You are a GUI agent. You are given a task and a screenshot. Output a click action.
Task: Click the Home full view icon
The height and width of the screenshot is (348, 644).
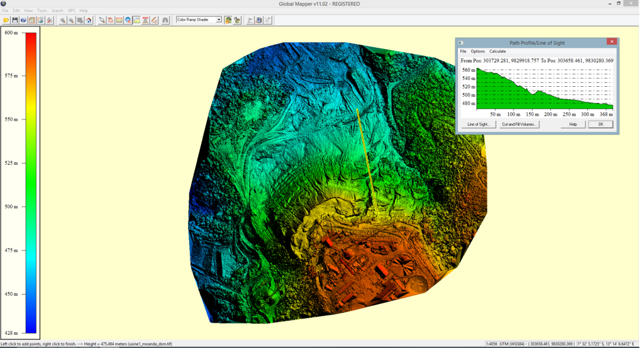89,20
